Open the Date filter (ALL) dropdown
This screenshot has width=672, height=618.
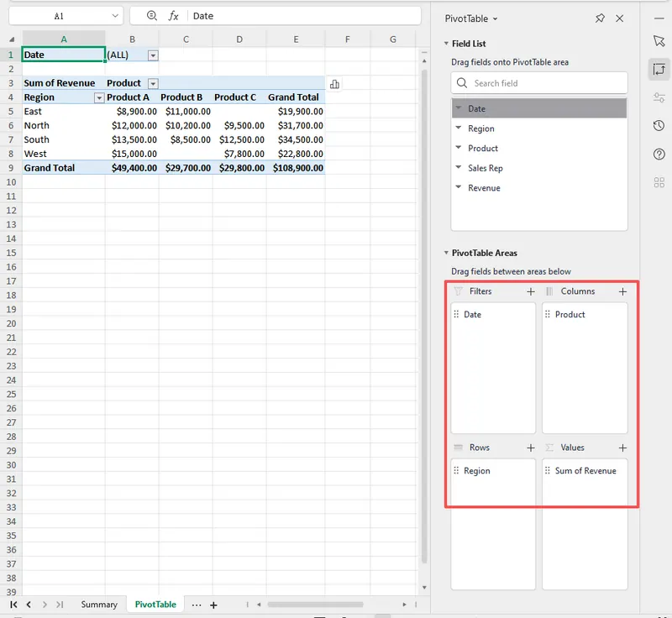click(x=153, y=55)
